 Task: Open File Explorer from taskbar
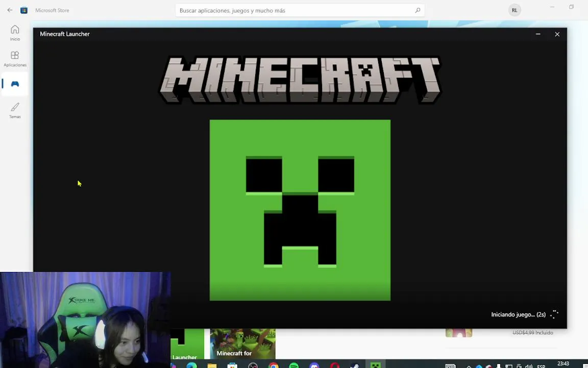(x=212, y=366)
